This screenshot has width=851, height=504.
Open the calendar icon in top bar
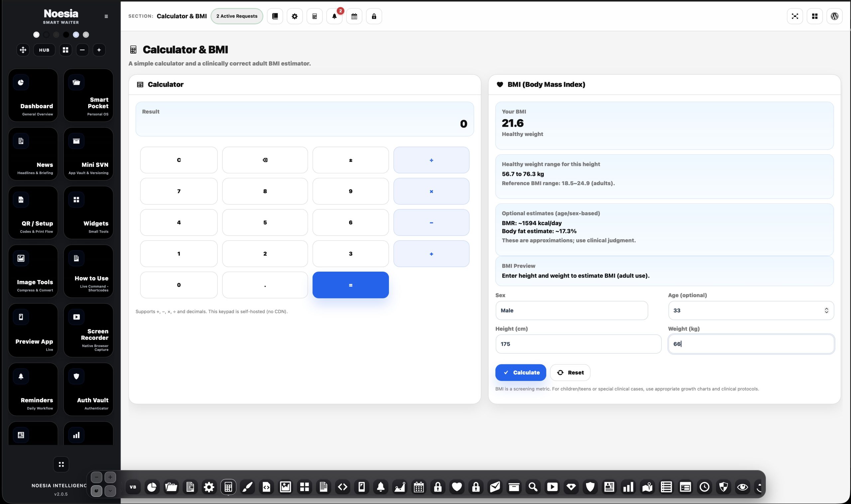354,16
